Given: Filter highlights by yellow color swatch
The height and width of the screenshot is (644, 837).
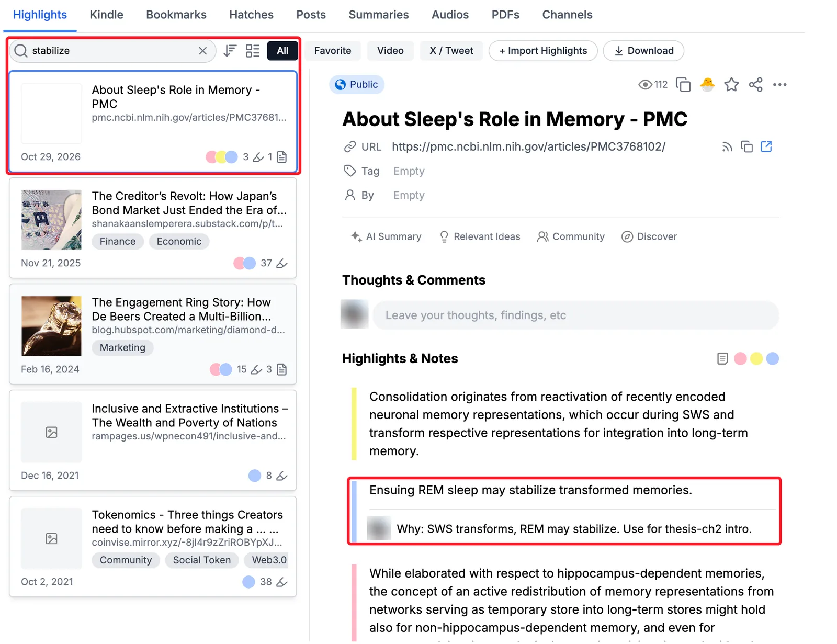Looking at the screenshot, I should (x=756, y=359).
